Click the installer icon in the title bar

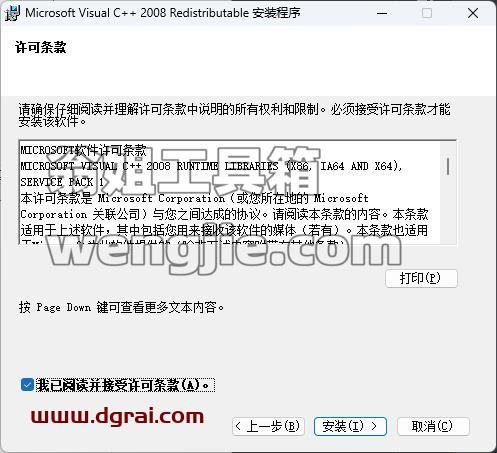[x=12, y=13]
